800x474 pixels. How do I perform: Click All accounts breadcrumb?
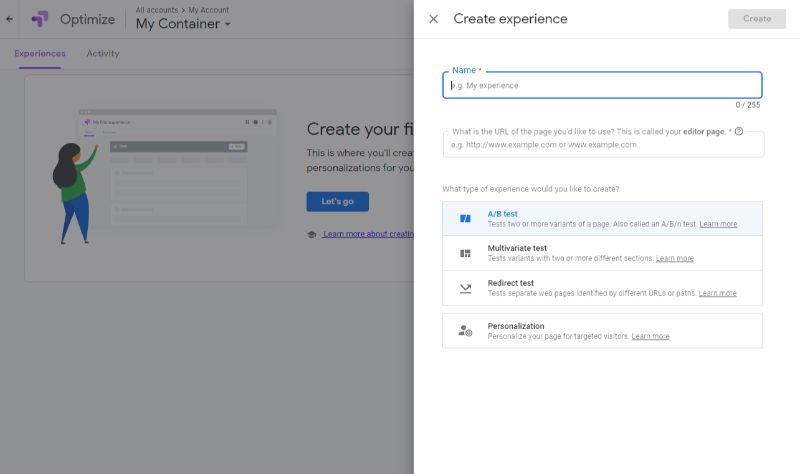point(157,10)
